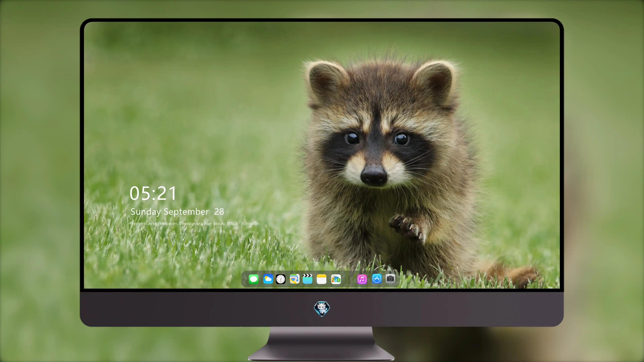Open the Newsstand app in the dock
Viewport: 644px width, 362px height.
[336, 279]
